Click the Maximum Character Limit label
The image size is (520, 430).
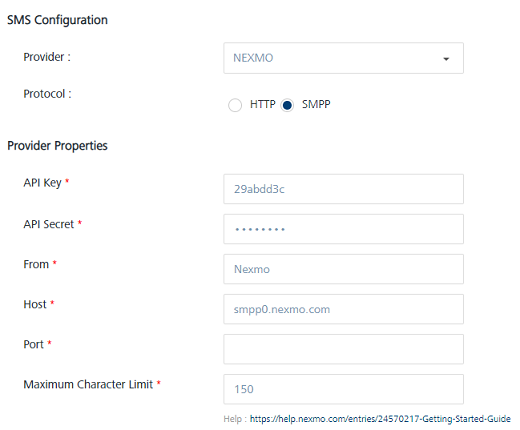(x=88, y=384)
